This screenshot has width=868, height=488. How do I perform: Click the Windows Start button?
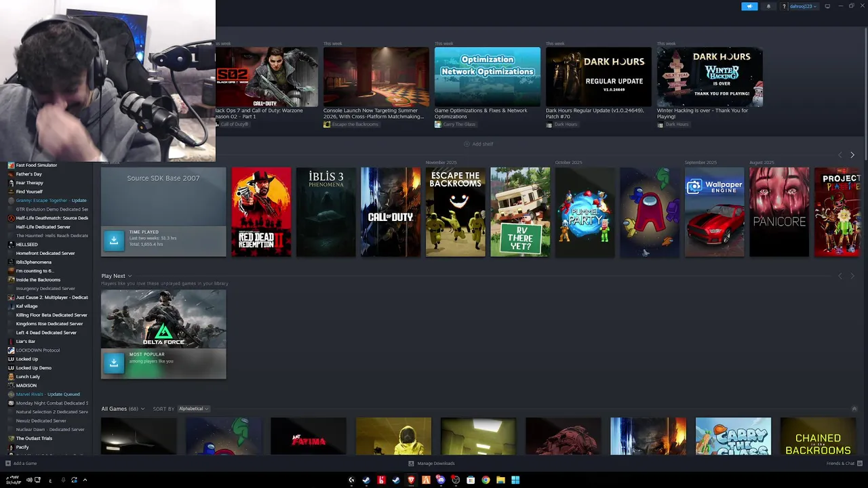tap(515, 480)
